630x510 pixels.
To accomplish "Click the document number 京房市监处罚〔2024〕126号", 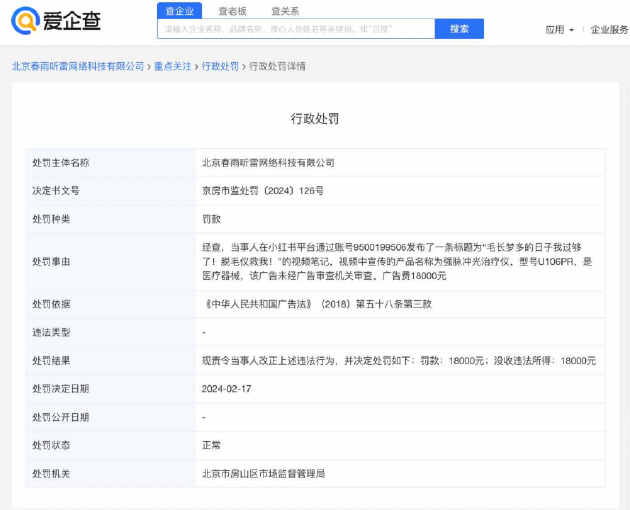I will coord(262,190).
